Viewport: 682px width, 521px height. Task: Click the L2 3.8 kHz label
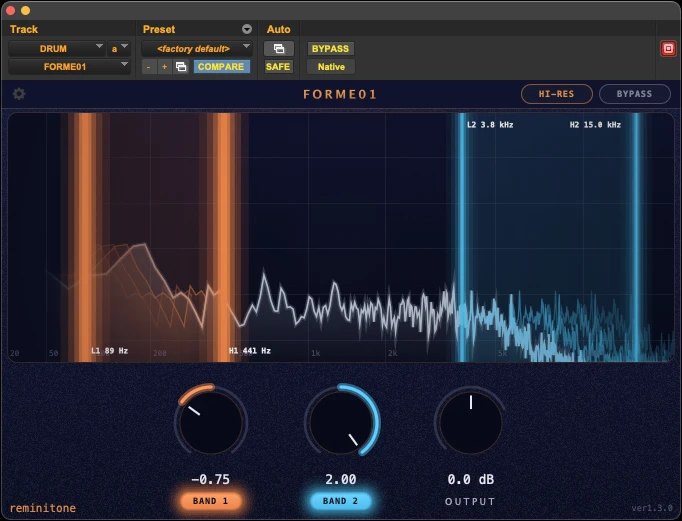click(490, 125)
